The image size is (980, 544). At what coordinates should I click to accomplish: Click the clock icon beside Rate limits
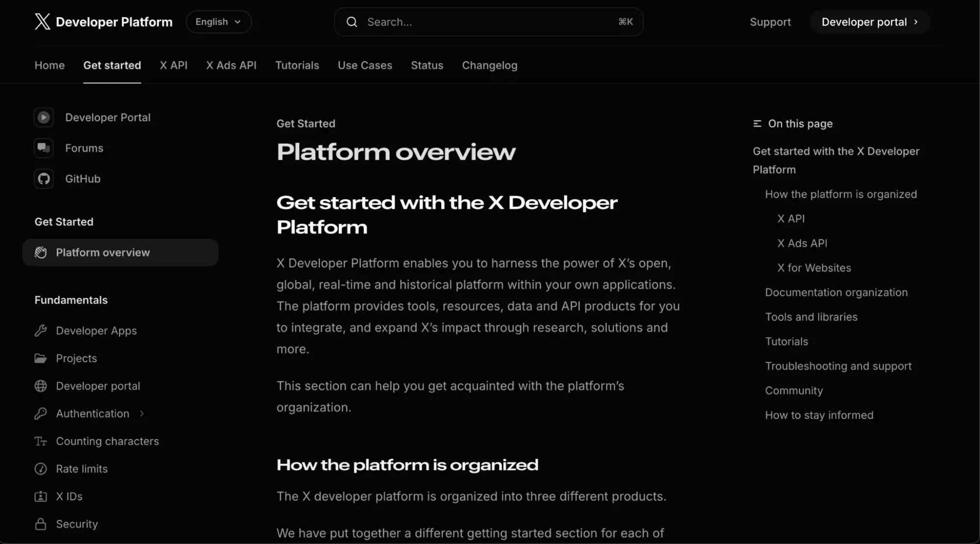[x=41, y=469]
